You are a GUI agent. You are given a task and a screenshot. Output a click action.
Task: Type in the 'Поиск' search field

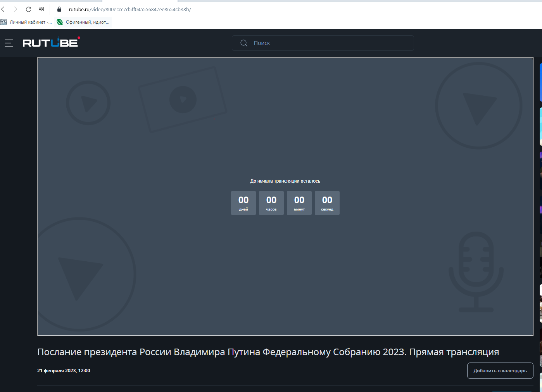330,43
